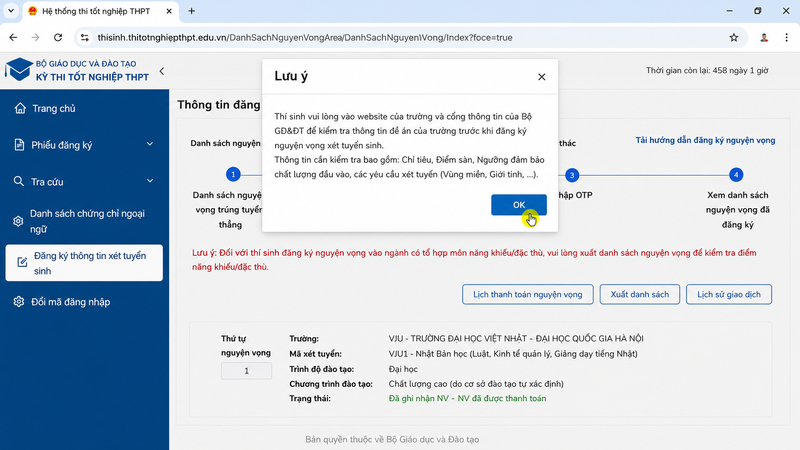Click the VJU - Trường Đại học Việt Nhật text
Viewport: 800px width, 450px height.
[516, 338]
